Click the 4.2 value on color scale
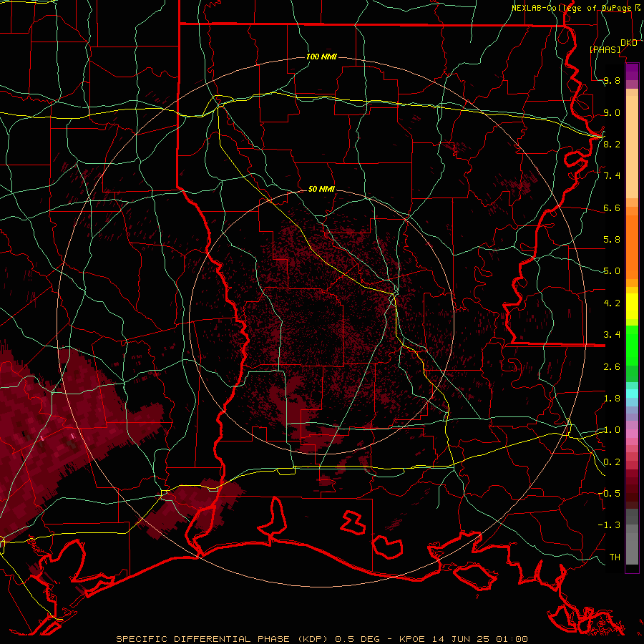Screen dimensions: 644x644 point(612,303)
